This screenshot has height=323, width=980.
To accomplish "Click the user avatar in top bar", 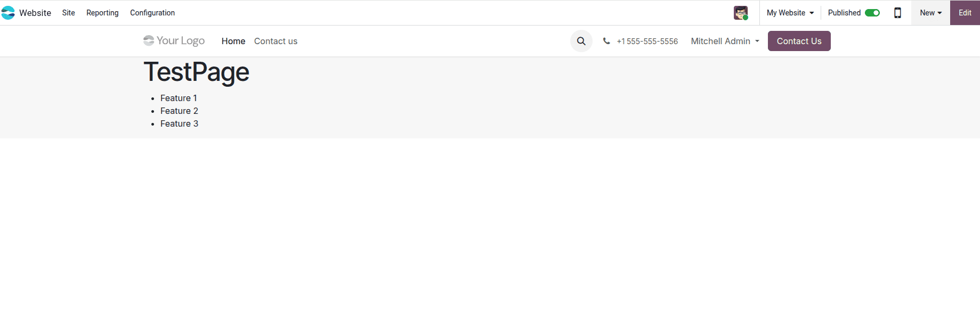I will click(740, 12).
